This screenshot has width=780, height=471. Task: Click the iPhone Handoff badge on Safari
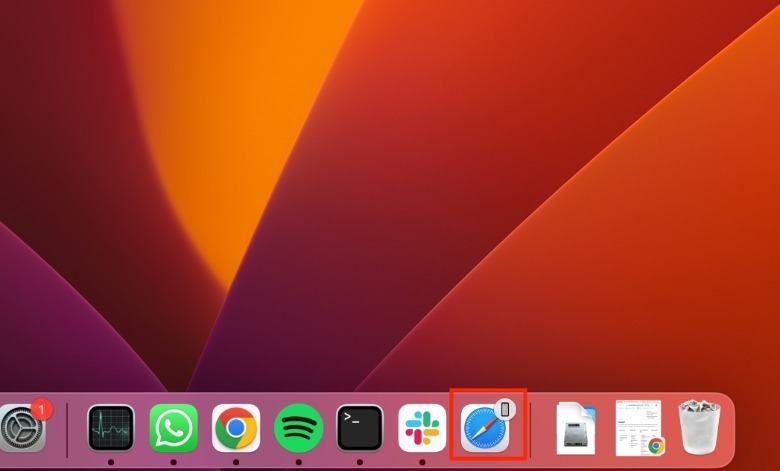coord(506,408)
